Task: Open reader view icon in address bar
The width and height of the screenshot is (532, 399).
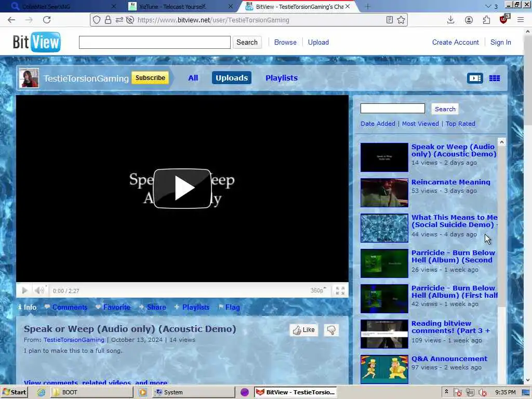Action: pos(390,20)
